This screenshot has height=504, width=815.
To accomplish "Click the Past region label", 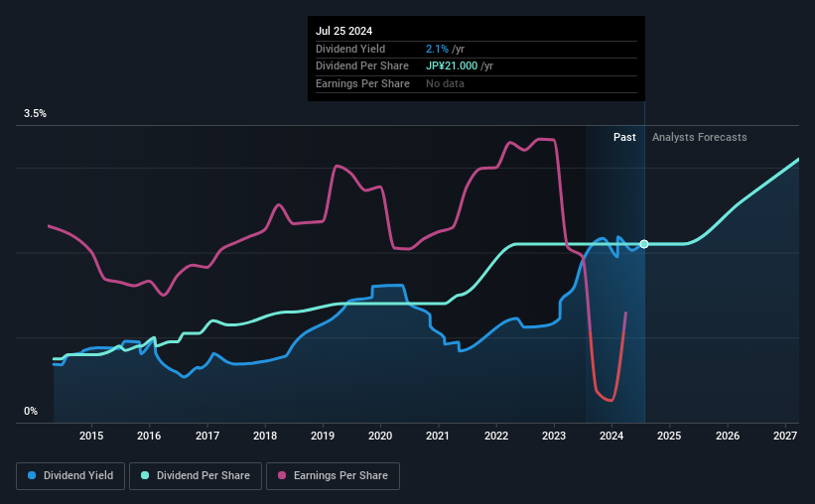I will click(x=624, y=137).
